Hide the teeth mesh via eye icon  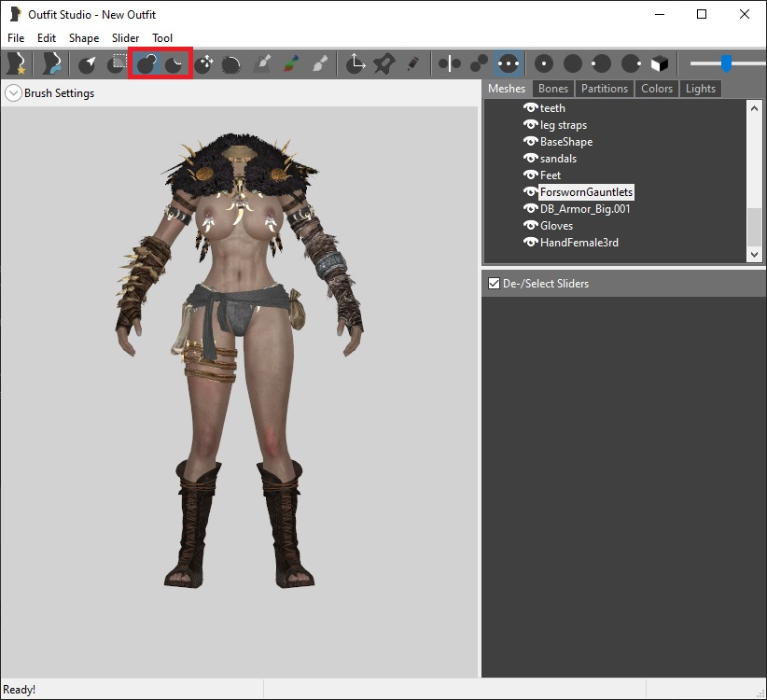[x=530, y=107]
